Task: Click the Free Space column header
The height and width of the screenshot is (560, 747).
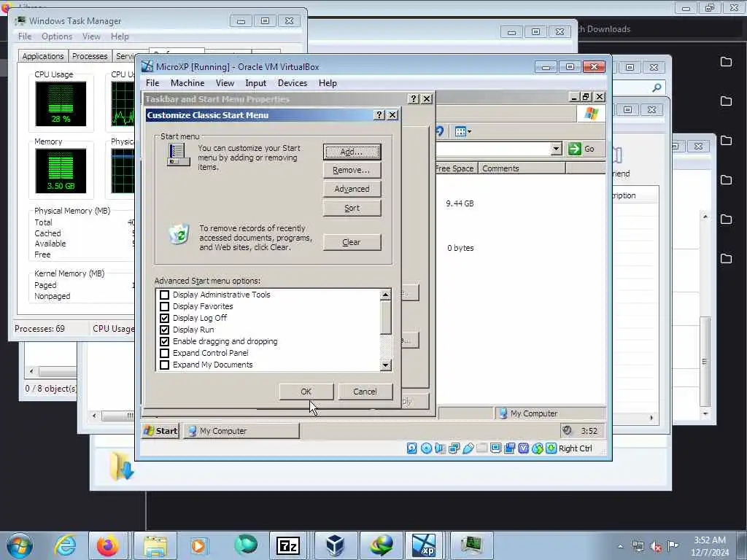Action: pyautogui.click(x=456, y=168)
